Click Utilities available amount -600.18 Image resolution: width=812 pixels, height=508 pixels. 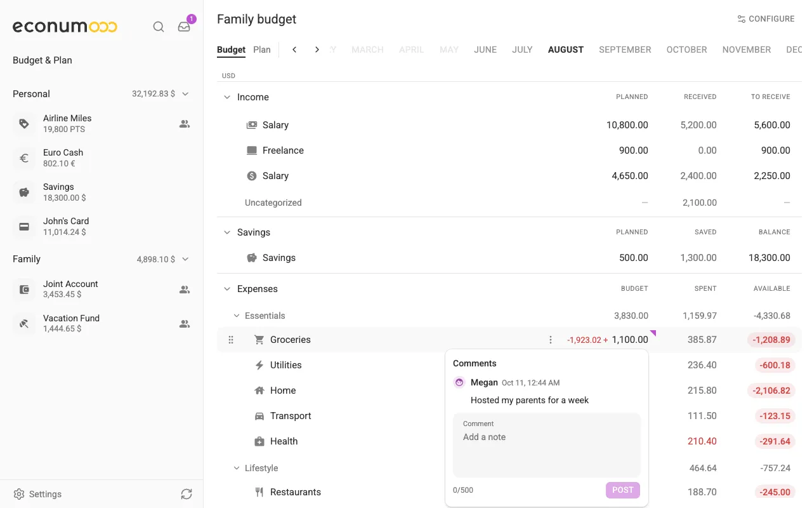[775, 365]
